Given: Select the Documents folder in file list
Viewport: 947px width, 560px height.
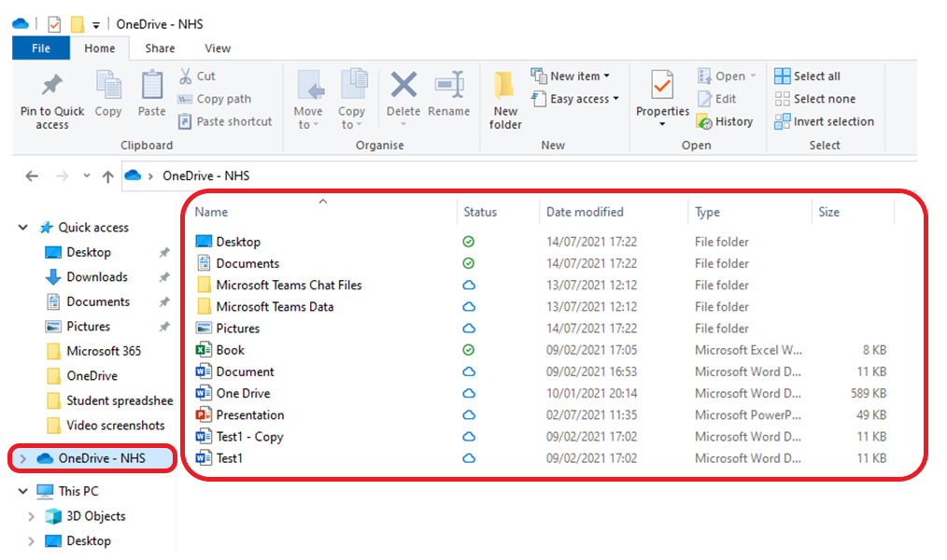Looking at the screenshot, I should click(x=247, y=264).
